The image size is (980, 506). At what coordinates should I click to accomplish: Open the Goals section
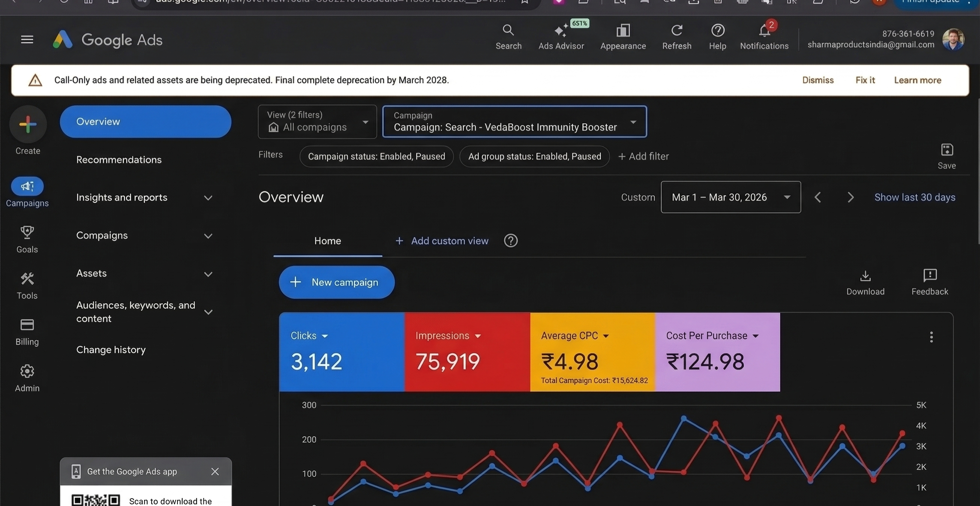(27, 240)
